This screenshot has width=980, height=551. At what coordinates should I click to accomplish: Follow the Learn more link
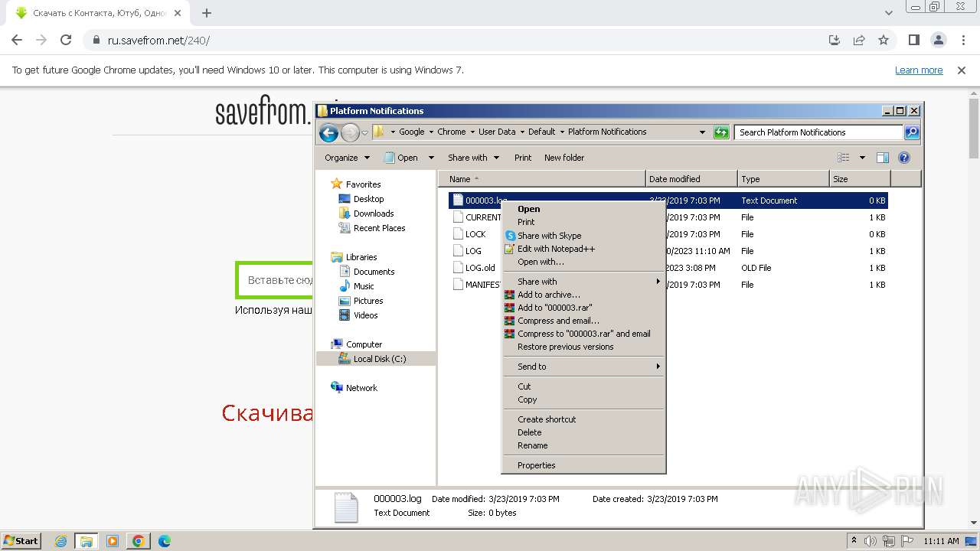(x=919, y=70)
